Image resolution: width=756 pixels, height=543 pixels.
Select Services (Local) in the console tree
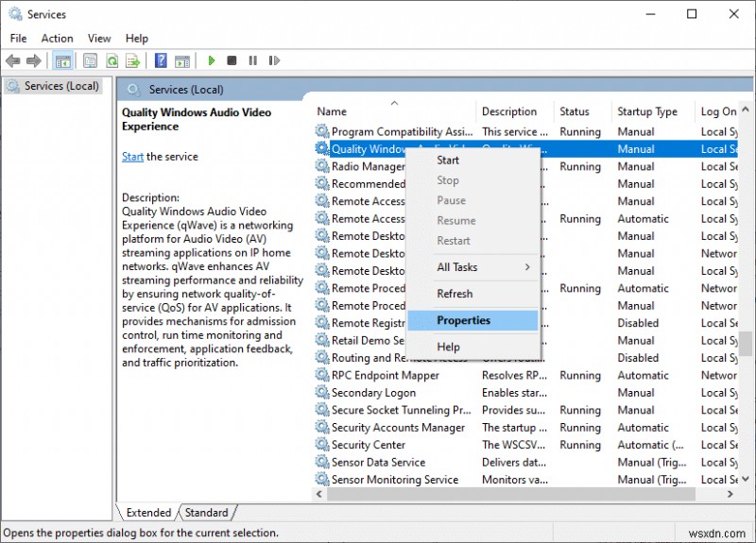60,86
